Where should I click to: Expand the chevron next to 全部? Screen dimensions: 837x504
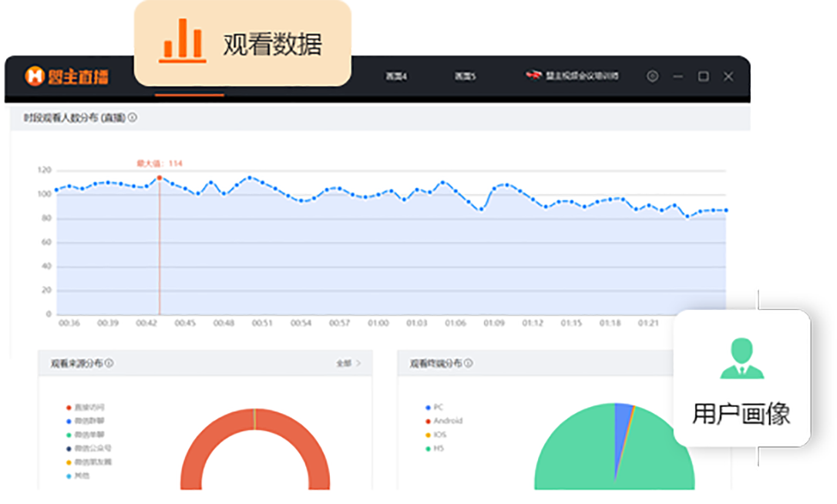[358, 363]
